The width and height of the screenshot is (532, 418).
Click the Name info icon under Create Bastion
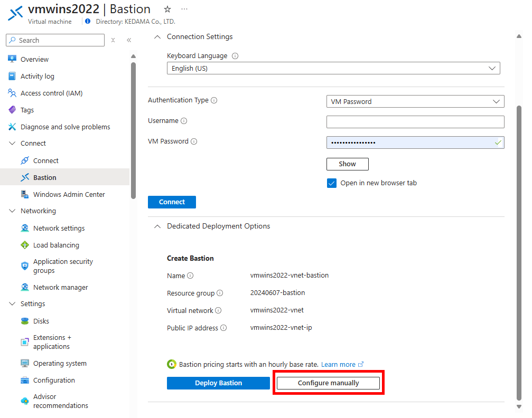190,275
